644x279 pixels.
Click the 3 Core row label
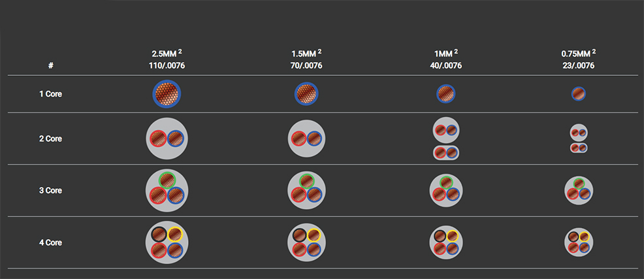(x=50, y=191)
